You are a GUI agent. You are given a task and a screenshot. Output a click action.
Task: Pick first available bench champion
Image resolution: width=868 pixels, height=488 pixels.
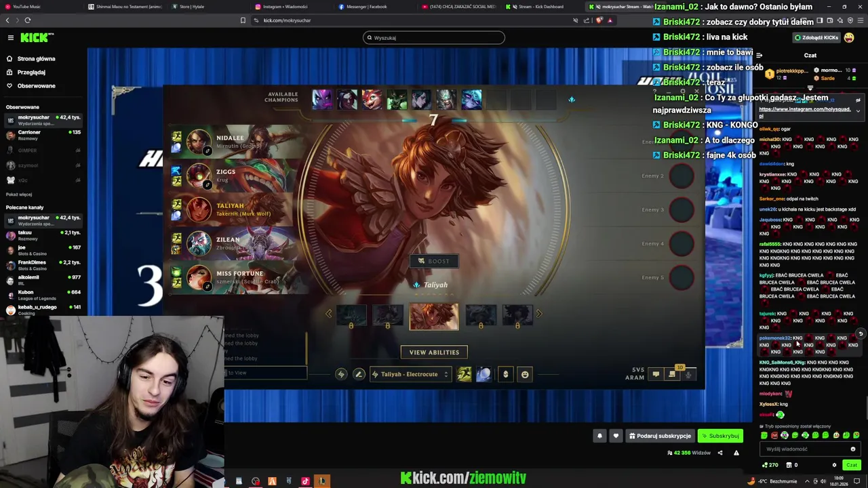pyautogui.click(x=322, y=100)
